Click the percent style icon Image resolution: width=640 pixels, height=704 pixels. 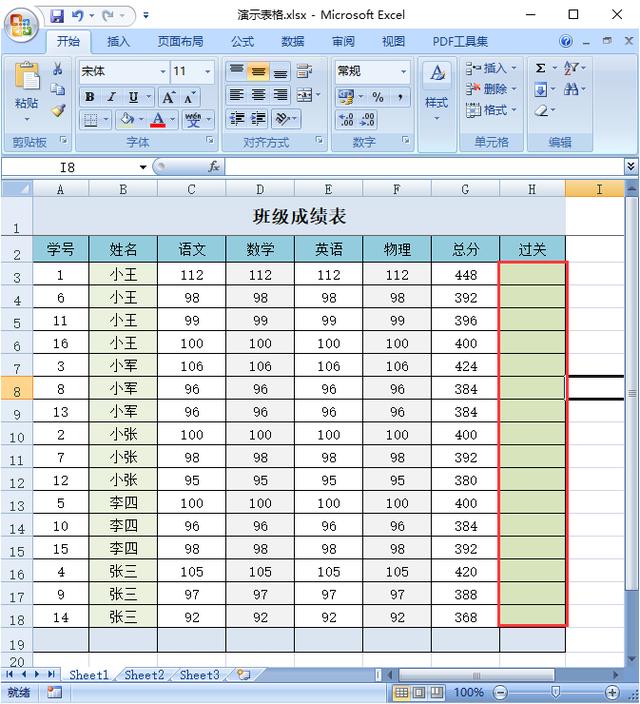click(378, 97)
